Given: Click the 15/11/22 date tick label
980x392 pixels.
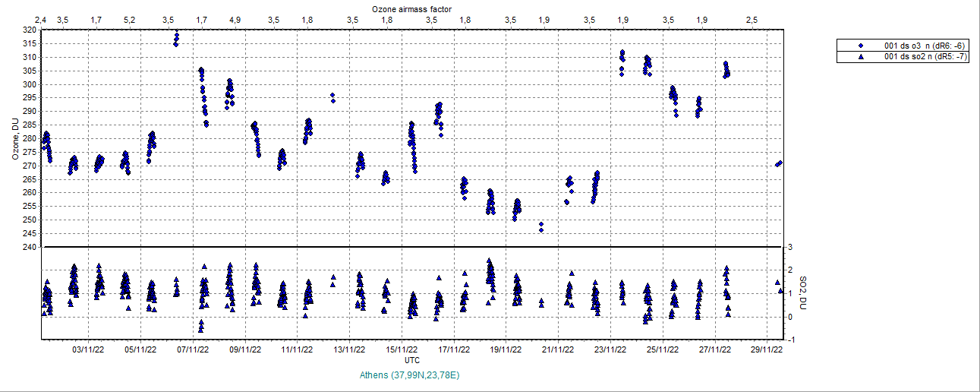Looking at the screenshot, I should point(402,349).
